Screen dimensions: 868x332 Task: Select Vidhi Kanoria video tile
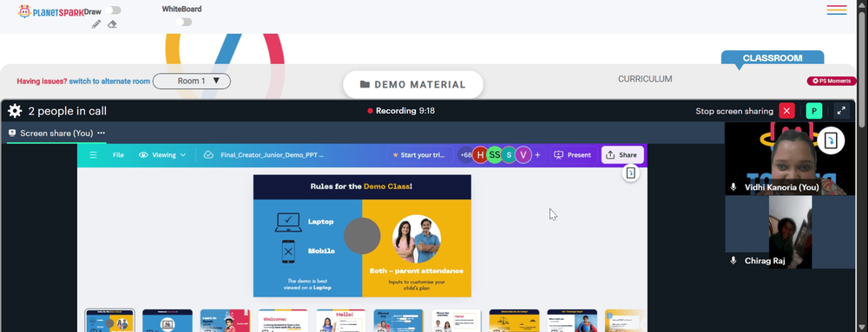pyautogui.click(x=790, y=159)
